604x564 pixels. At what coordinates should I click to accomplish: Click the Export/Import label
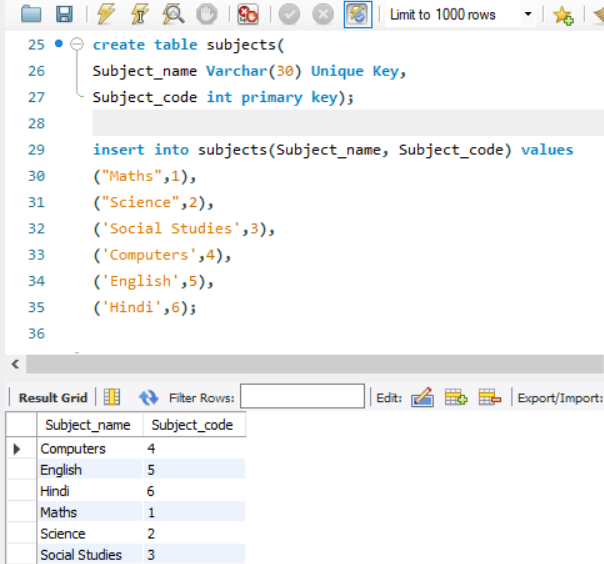point(560,398)
